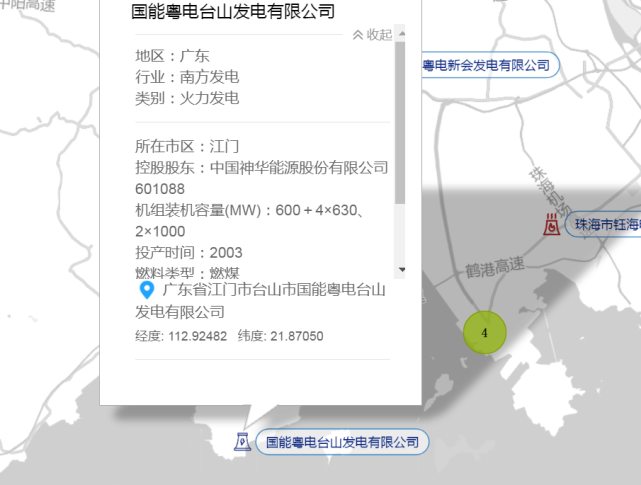641x485 pixels.
Task: Click the scrollbar up arrow in popup
Action: (x=402, y=34)
